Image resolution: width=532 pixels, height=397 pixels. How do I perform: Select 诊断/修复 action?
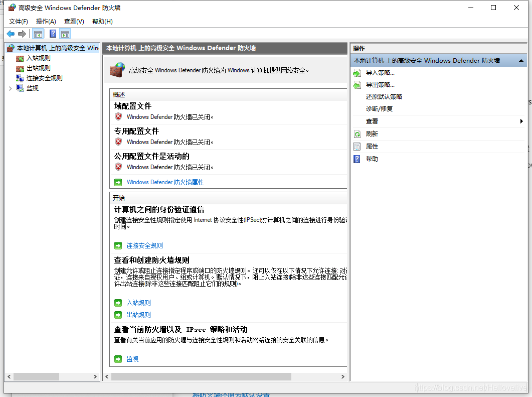tap(379, 109)
